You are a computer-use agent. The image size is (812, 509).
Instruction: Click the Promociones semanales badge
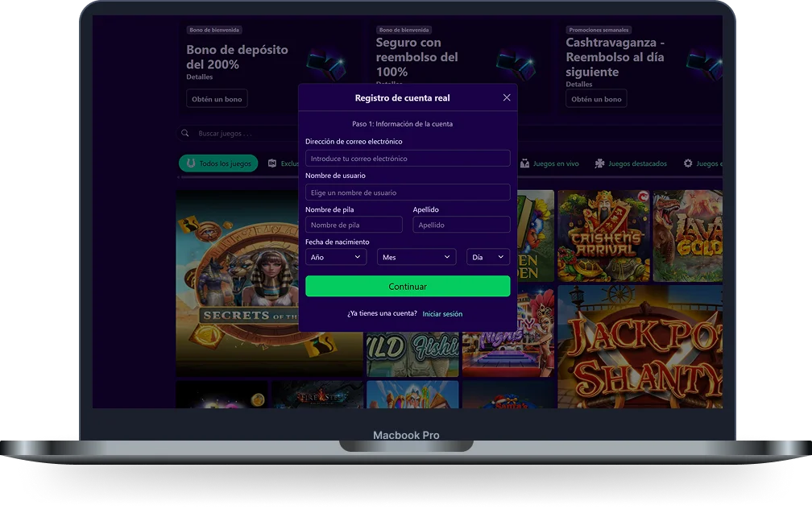[x=599, y=30]
